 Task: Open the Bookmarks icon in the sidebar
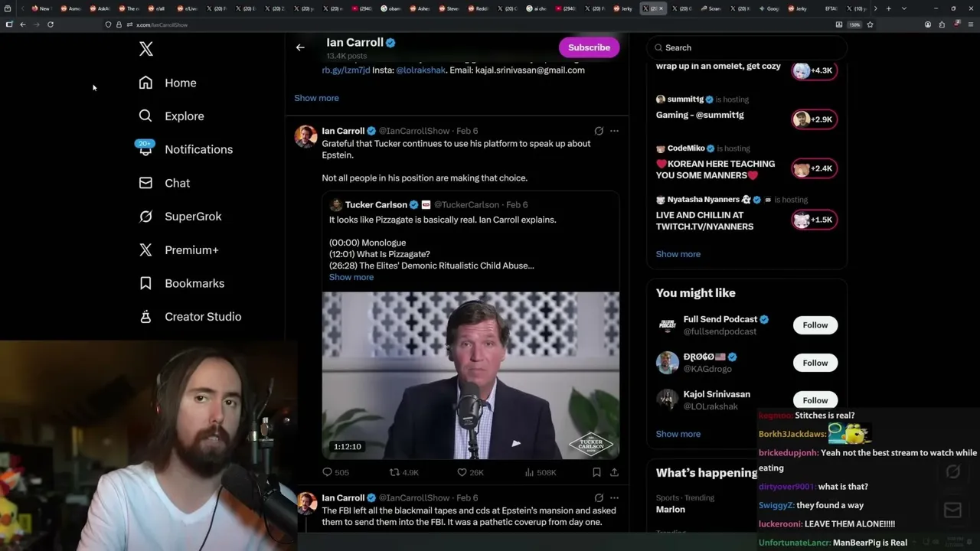[x=145, y=283]
